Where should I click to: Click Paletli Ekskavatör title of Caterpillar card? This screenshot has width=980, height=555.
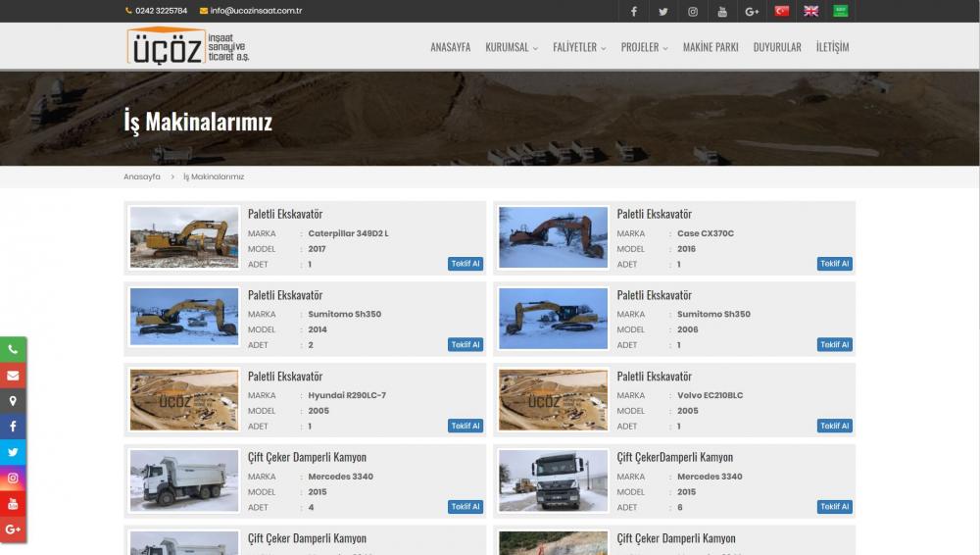285,214
